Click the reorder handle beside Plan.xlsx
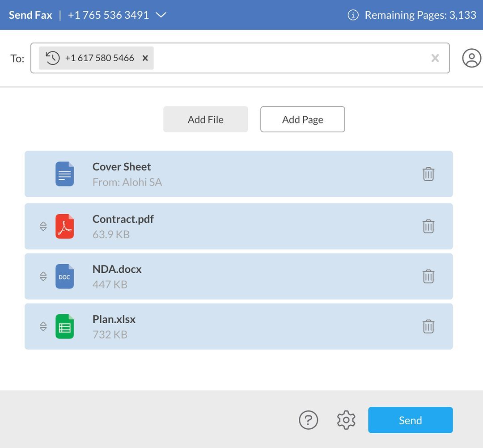 tap(43, 326)
